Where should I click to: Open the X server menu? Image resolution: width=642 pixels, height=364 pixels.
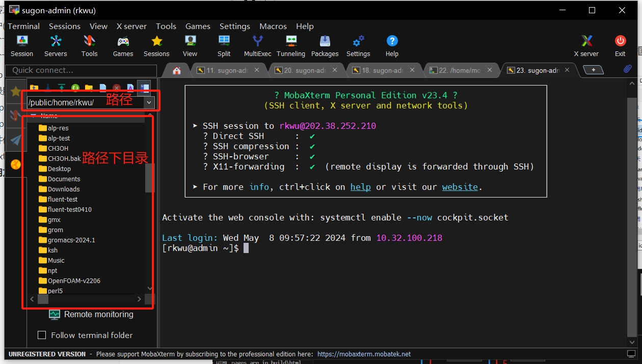click(131, 26)
